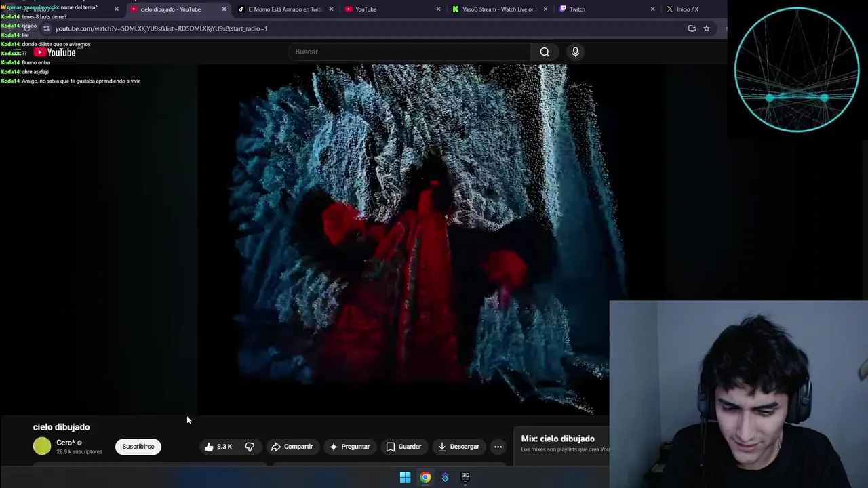The width and height of the screenshot is (868, 488).
Task: Click Guardar to save the video
Action: tap(404, 447)
